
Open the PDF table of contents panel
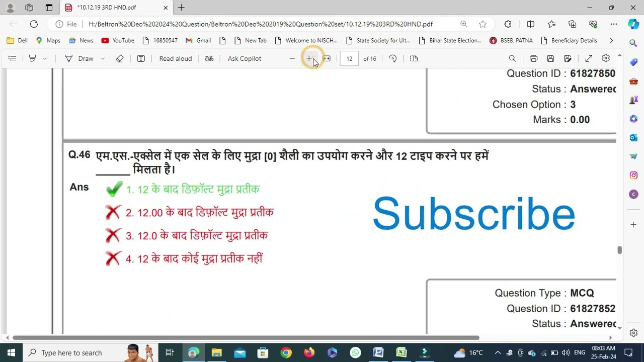13,58
